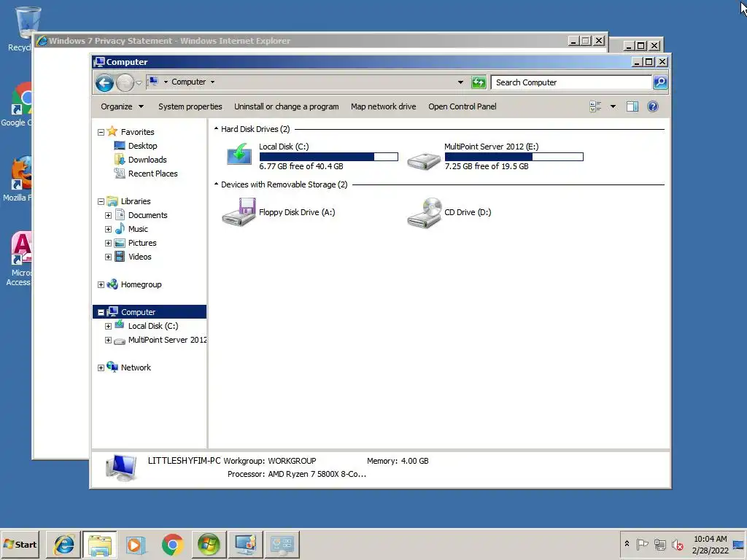Select Videos library in tree

click(x=139, y=257)
